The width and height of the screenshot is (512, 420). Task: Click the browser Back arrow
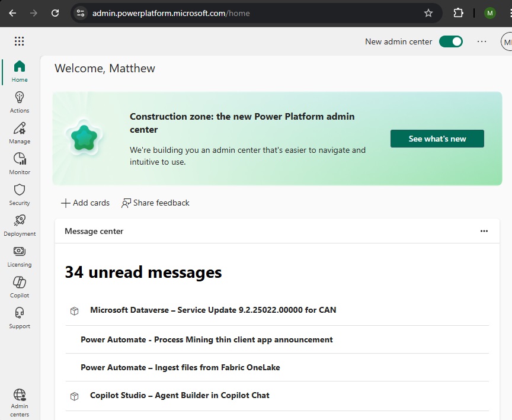[12, 13]
